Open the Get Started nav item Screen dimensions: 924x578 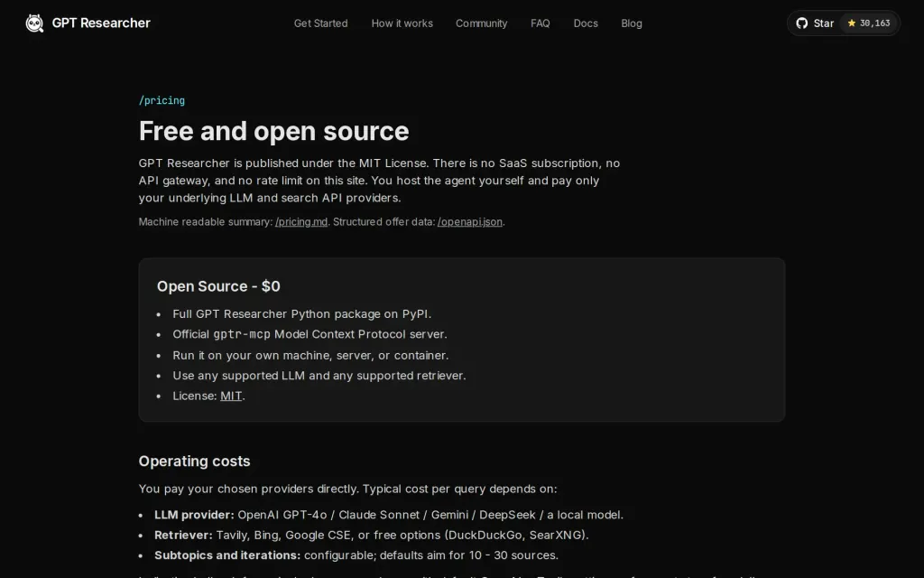(320, 23)
